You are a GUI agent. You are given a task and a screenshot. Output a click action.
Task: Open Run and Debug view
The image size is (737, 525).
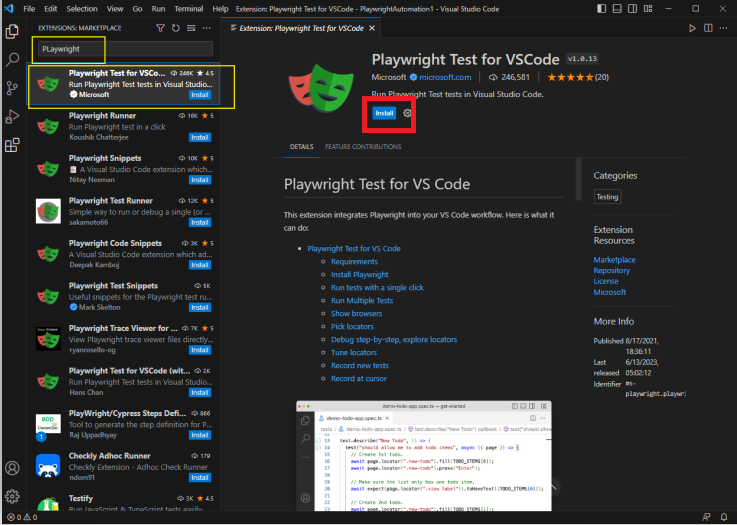pos(12,116)
